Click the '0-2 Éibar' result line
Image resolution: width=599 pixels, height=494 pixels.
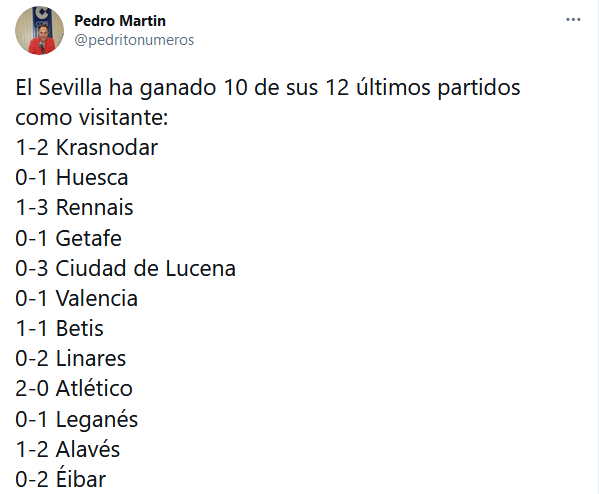(x=60, y=479)
